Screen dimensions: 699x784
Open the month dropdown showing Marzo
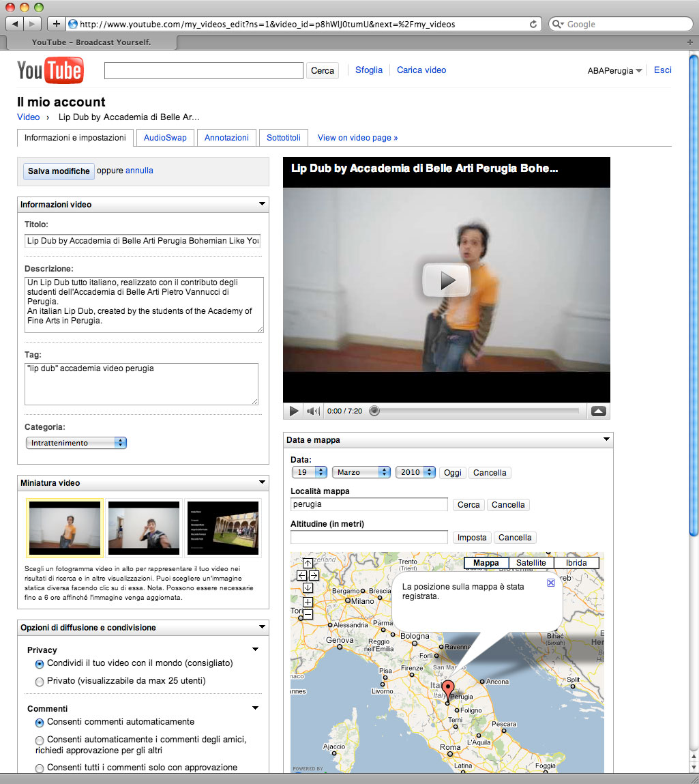361,472
